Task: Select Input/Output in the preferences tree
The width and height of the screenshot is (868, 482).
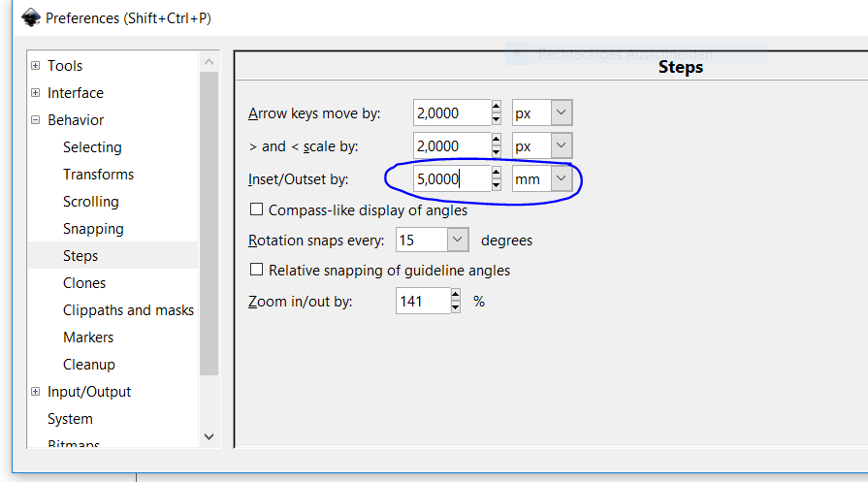Action: [x=89, y=391]
